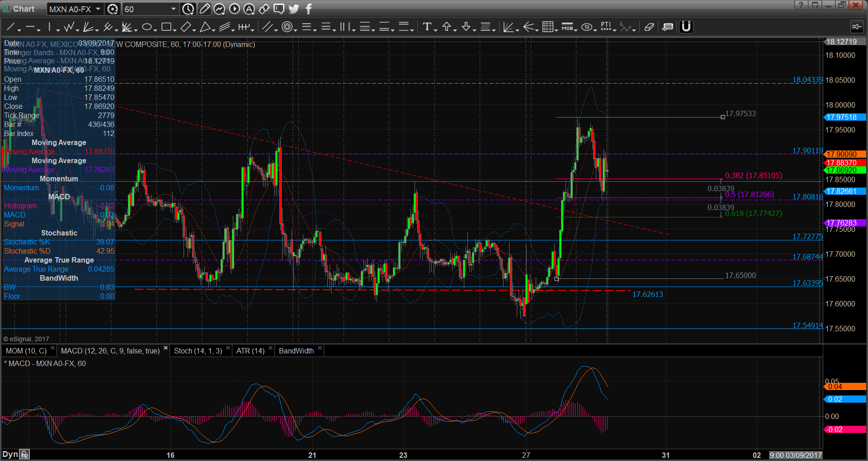Close the BandWidth tab
Screen dimensions: 868x461
point(320,348)
